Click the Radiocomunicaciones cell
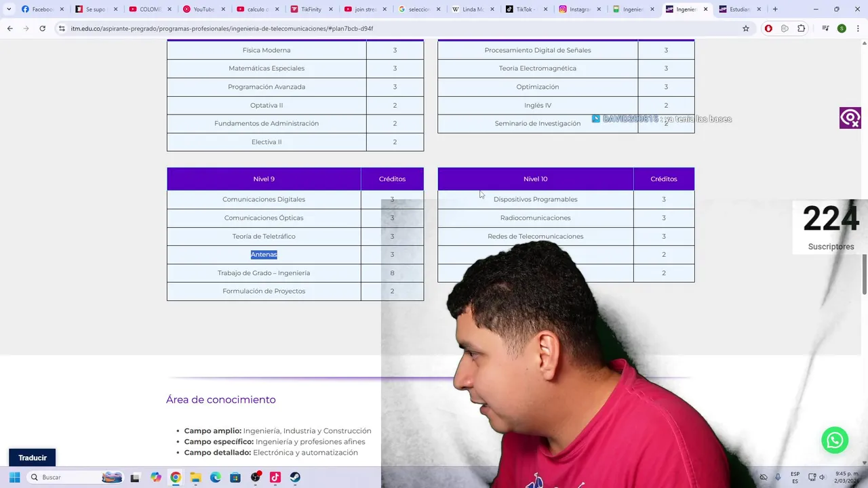Screen dimensions: 868x488 536,218
